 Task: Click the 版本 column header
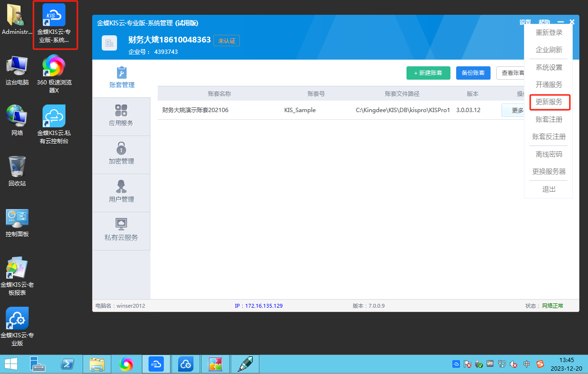472,94
